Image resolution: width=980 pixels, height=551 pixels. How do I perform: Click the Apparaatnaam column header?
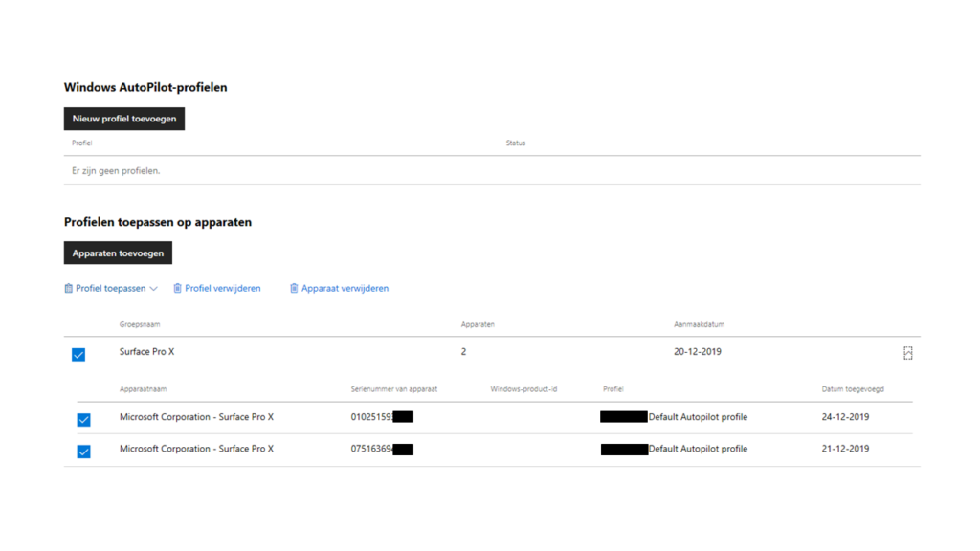click(144, 389)
